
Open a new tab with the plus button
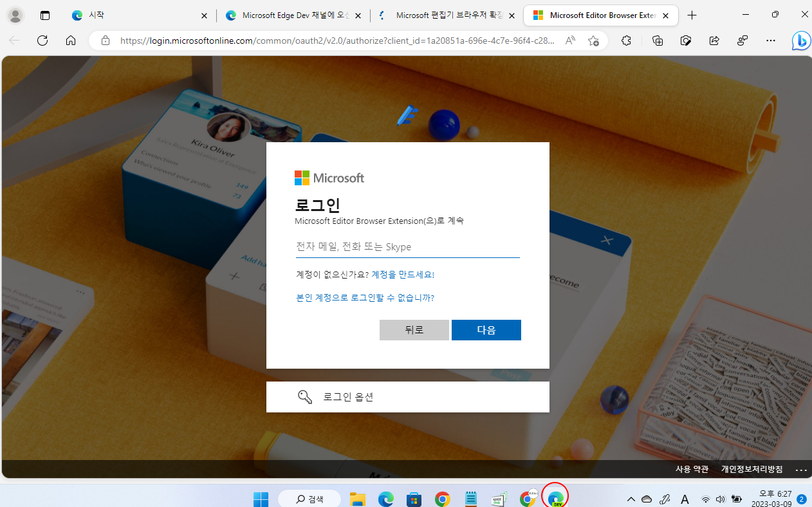(692, 15)
